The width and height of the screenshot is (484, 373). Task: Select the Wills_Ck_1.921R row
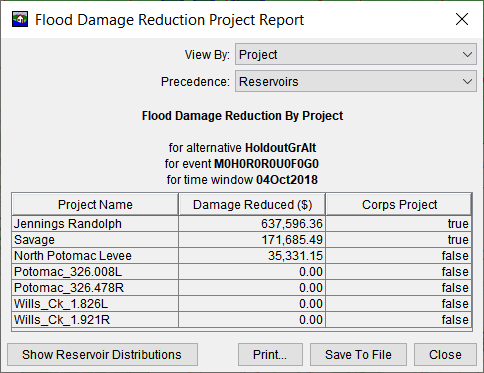tap(242, 320)
